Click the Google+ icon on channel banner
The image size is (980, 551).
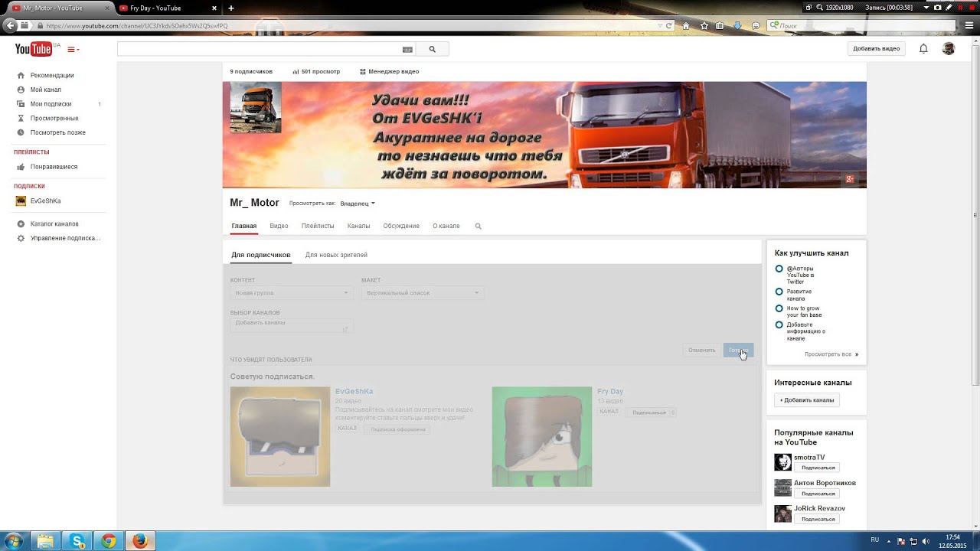pyautogui.click(x=849, y=179)
